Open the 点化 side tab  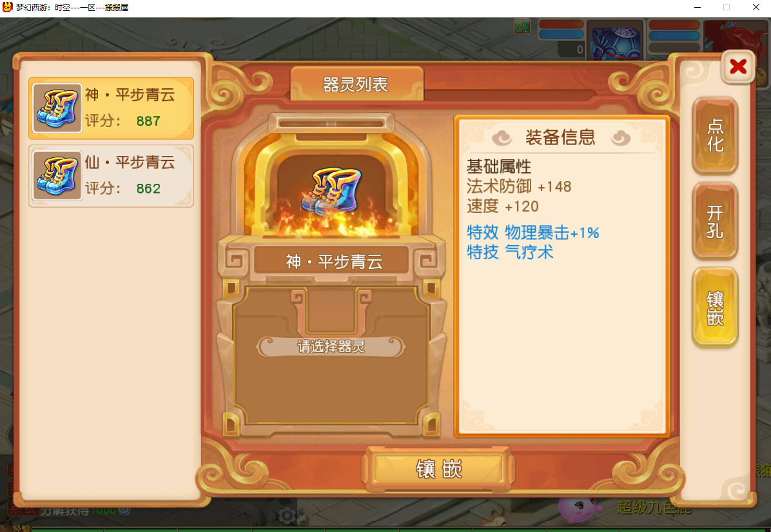point(715,135)
